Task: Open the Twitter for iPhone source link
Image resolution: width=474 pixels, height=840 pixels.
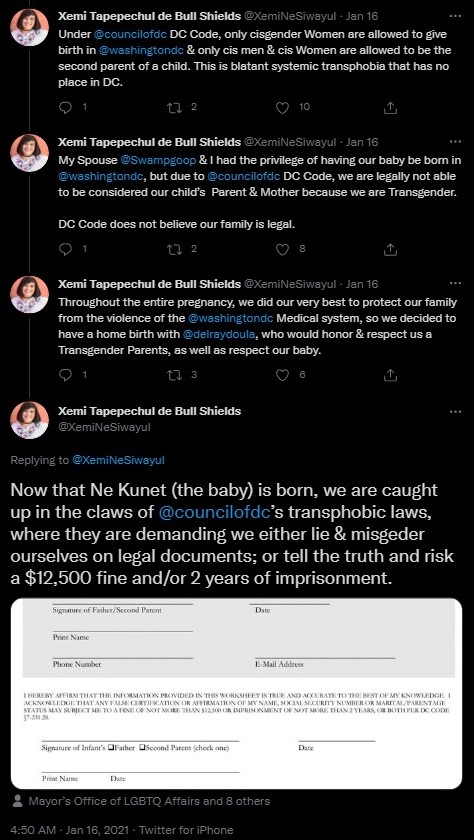Action: click(186, 830)
